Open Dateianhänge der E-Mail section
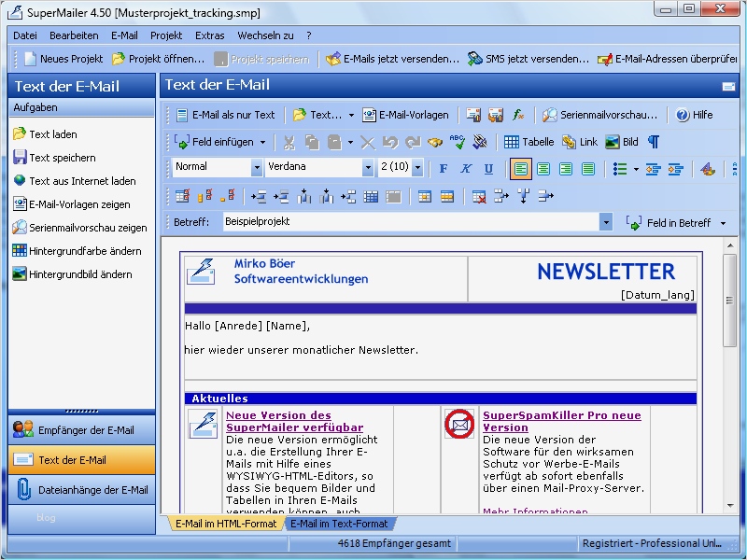This screenshot has width=747, height=560. coord(81,489)
